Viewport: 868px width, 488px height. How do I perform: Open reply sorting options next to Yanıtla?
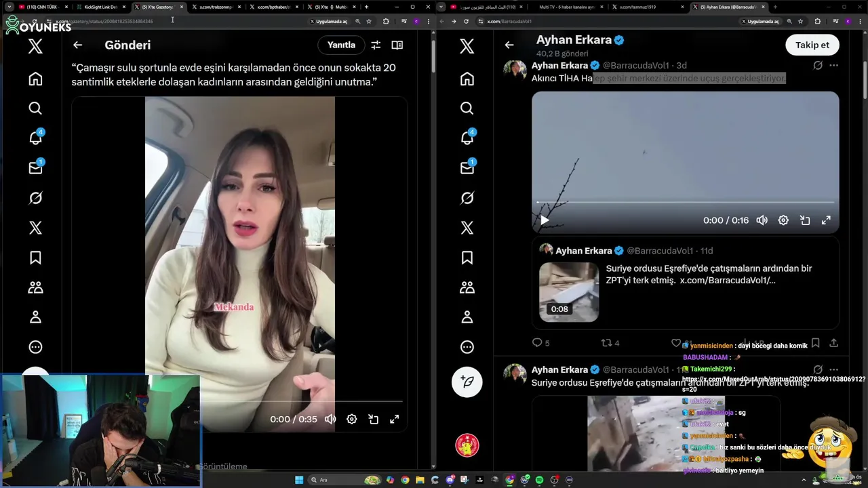pyautogui.click(x=376, y=45)
